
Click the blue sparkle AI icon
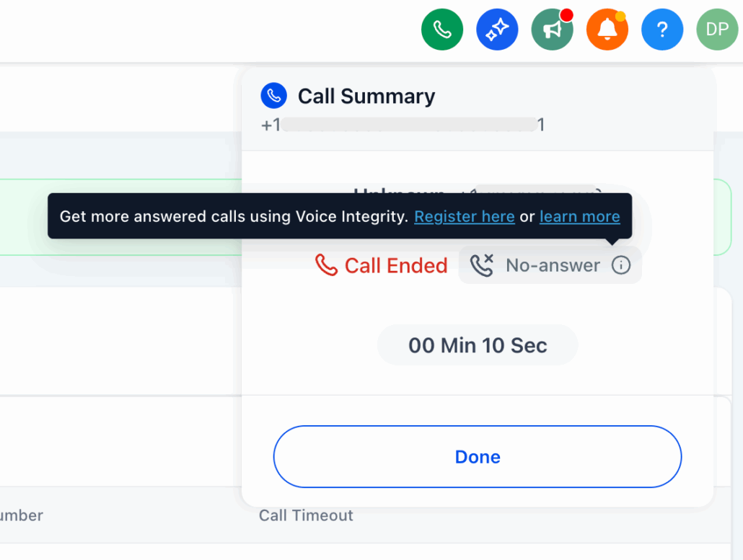(497, 30)
